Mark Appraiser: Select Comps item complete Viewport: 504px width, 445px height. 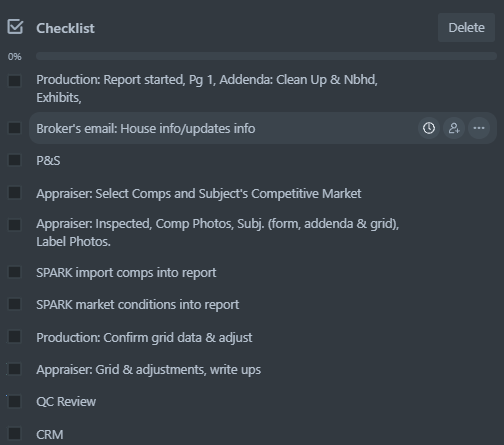click(x=14, y=193)
